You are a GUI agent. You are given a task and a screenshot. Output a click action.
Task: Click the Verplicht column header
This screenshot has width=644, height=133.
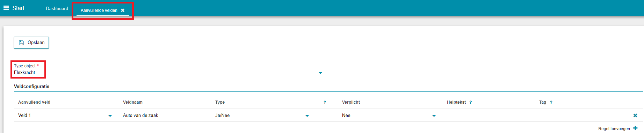351,102
